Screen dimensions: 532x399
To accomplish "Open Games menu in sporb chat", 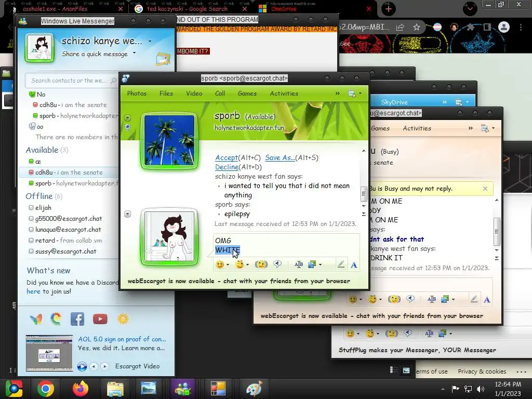I will pyautogui.click(x=247, y=94).
